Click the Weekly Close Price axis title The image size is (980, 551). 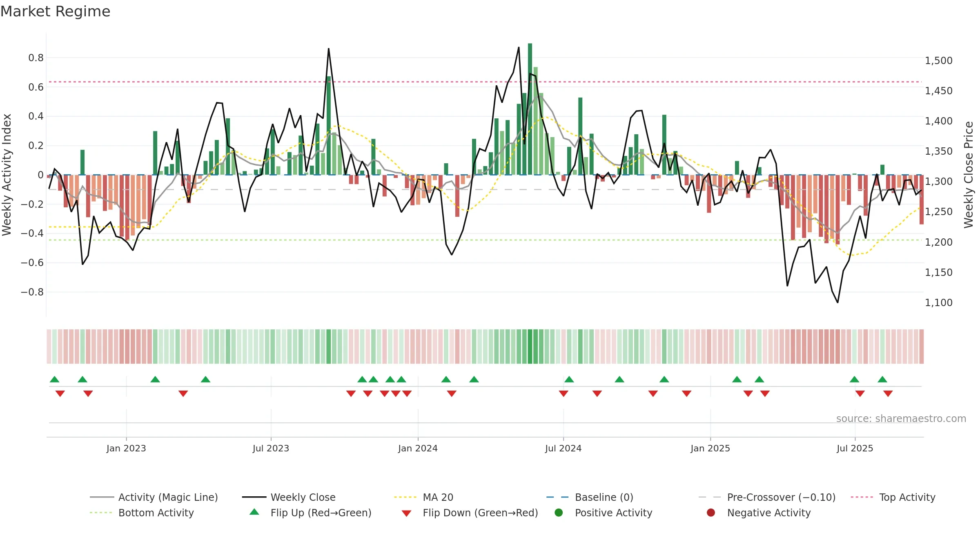(969, 175)
